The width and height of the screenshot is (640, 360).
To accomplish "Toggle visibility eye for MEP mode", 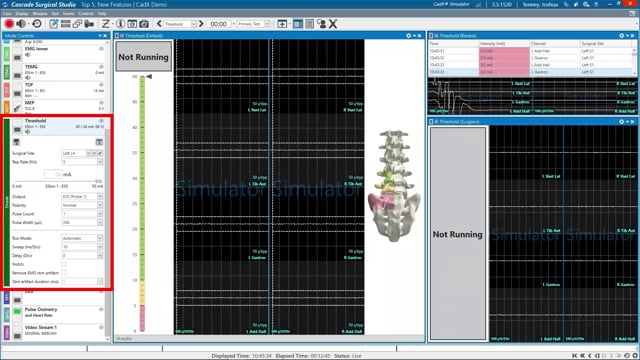I will (101, 103).
